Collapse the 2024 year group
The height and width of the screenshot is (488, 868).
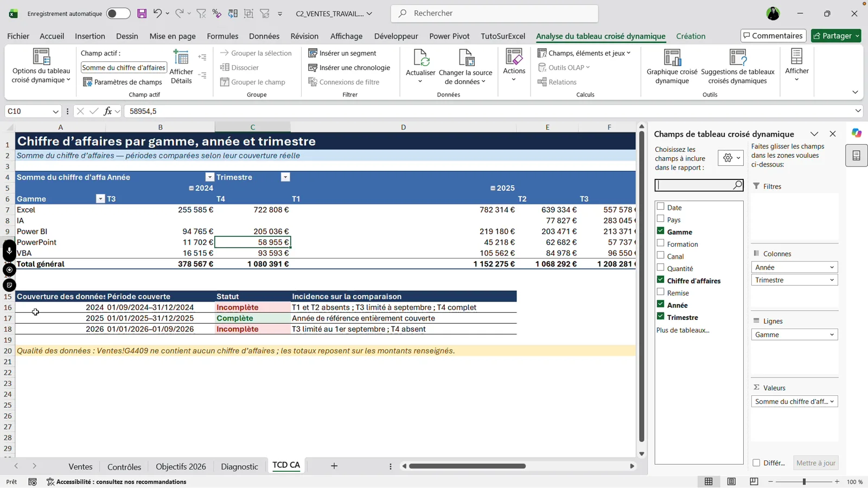tap(191, 188)
